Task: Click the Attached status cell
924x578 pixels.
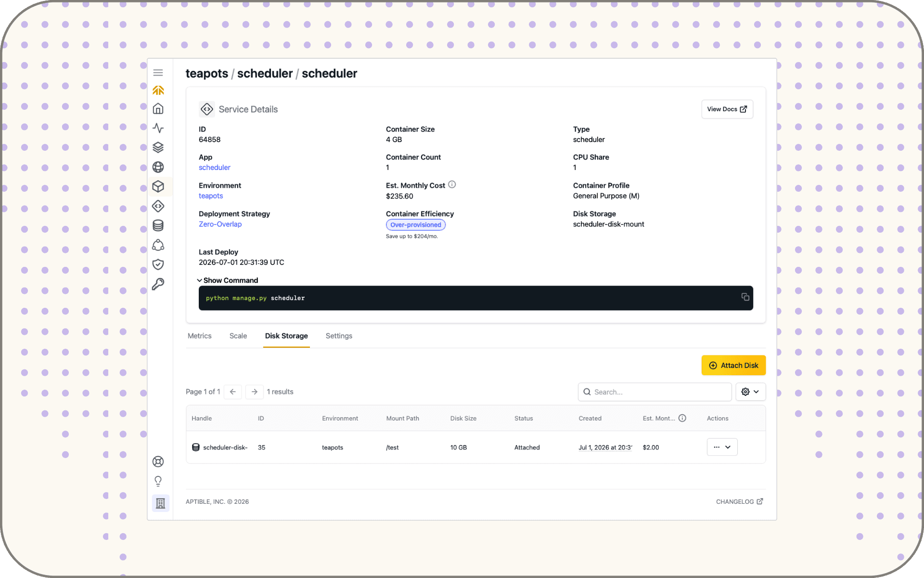Action: 527,447
